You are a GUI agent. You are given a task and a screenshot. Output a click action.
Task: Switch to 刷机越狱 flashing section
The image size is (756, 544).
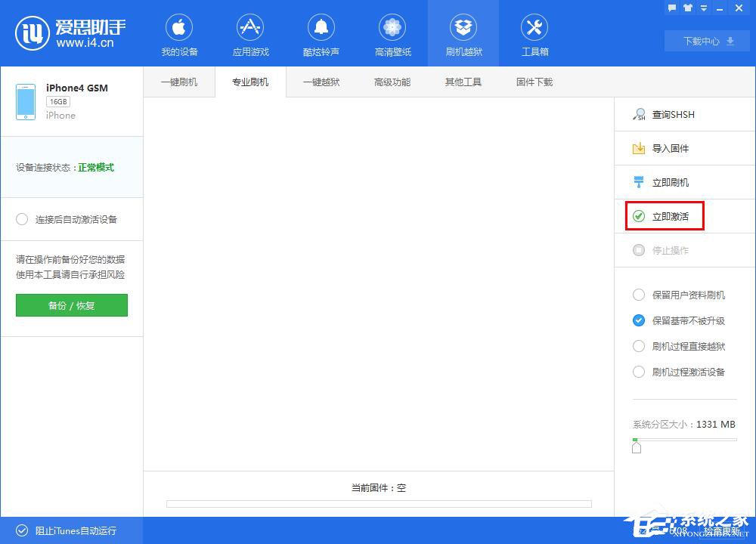[463, 33]
